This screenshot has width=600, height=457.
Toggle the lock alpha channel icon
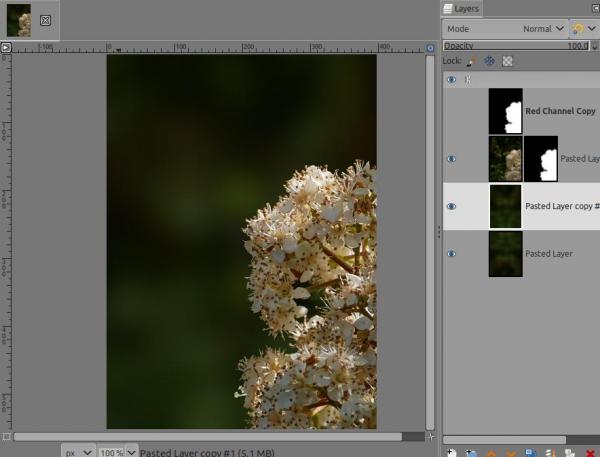507,61
